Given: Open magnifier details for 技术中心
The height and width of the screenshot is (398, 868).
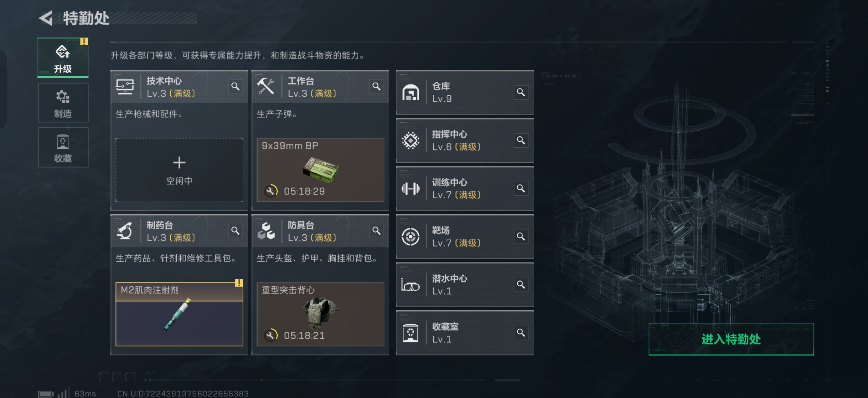Looking at the screenshot, I should tap(235, 87).
